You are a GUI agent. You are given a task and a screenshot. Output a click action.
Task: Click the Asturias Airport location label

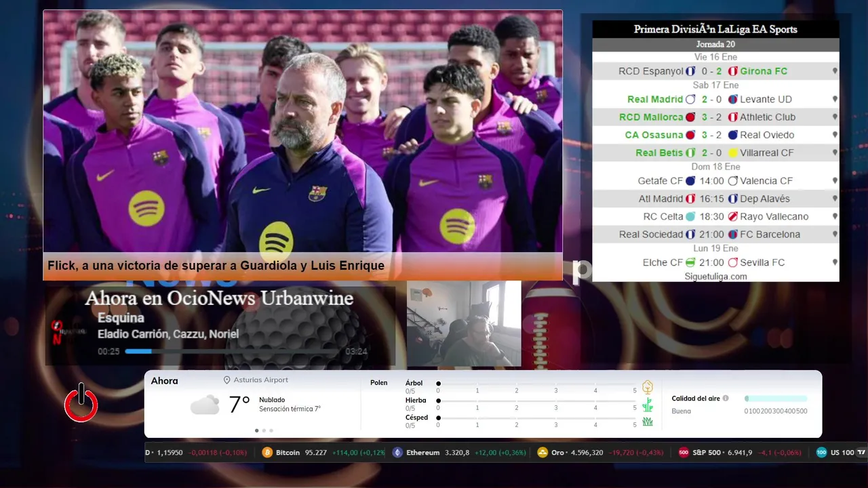[x=260, y=380]
